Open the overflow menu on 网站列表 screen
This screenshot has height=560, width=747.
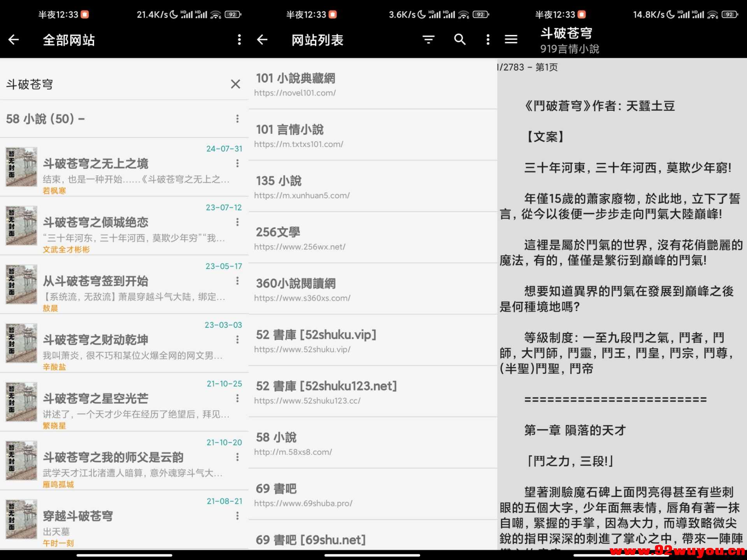[x=487, y=40]
